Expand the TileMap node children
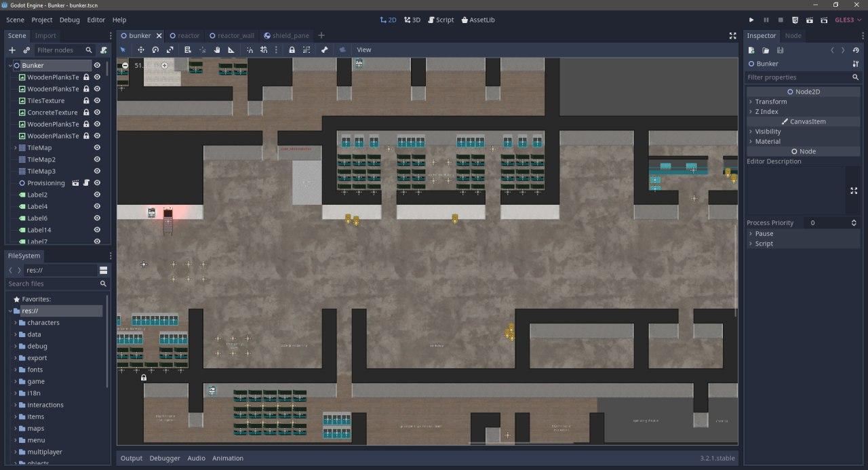This screenshot has width=868, height=470. click(16, 148)
